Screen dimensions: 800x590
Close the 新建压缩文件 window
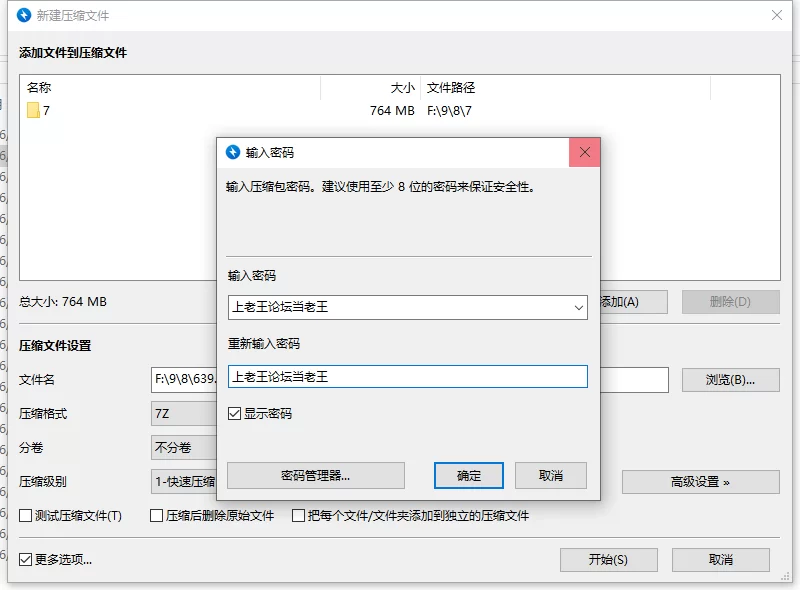tap(777, 15)
